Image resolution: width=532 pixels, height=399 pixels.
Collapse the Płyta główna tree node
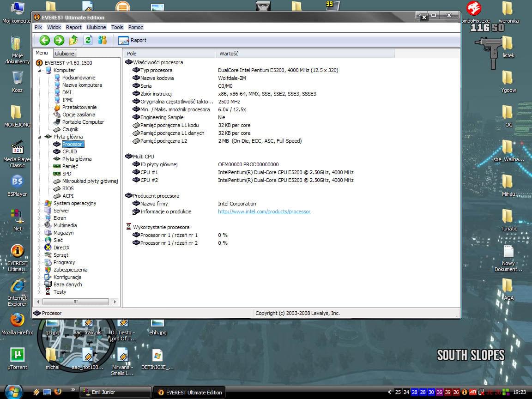pyautogui.click(x=39, y=137)
